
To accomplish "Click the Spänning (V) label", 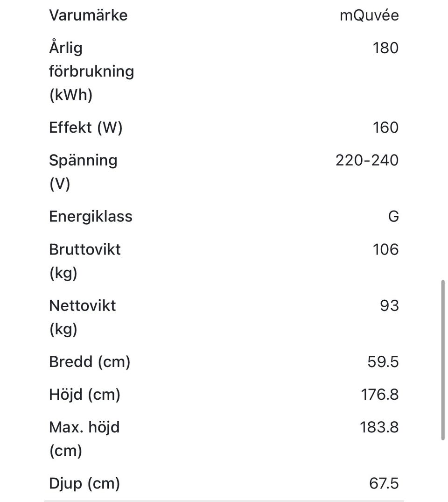I will pyautogui.click(x=83, y=171).
